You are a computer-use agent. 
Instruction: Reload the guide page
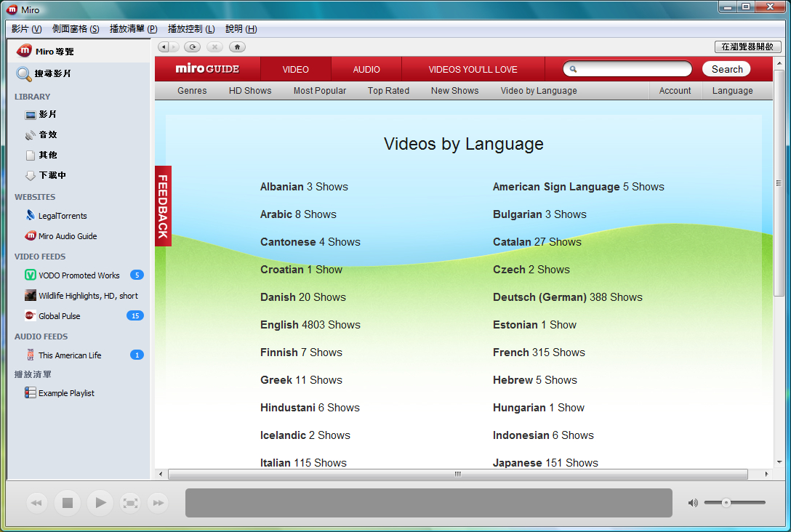[x=192, y=47]
